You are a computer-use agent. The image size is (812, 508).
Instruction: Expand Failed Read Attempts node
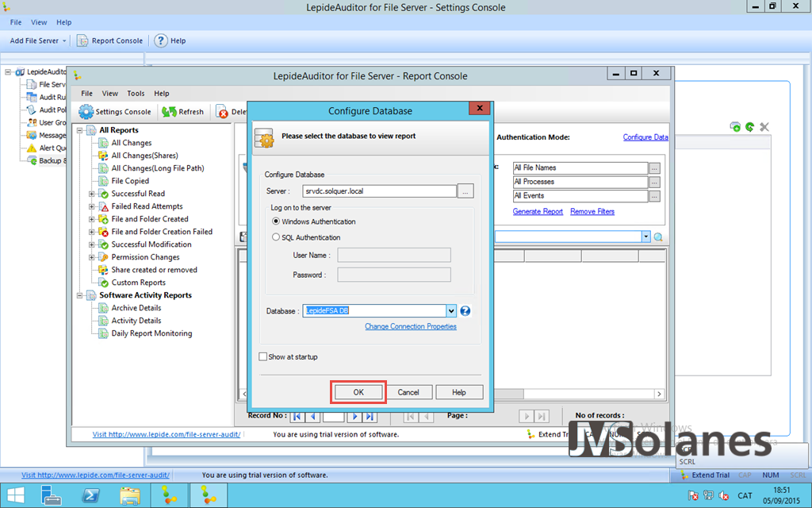point(92,206)
